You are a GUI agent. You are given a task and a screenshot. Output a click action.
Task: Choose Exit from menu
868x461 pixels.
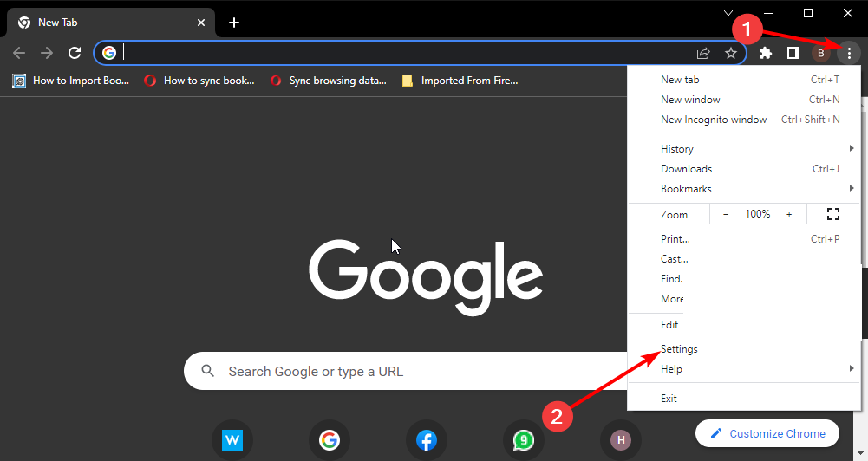pos(744,399)
